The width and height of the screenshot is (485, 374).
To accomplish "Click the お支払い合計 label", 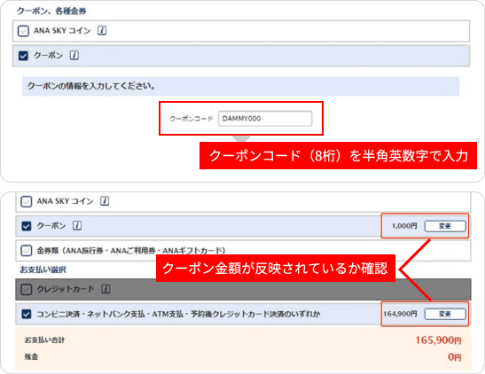I will (x=45, y=340).
